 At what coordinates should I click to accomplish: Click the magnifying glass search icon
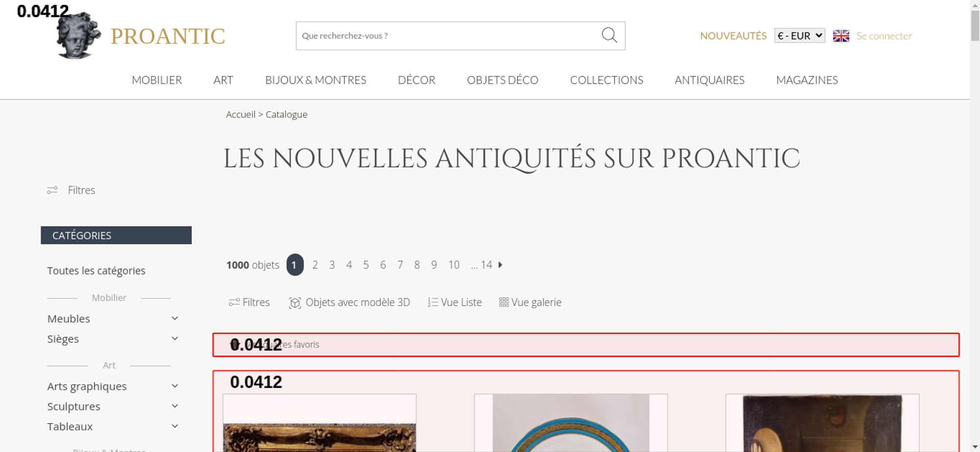(609, 35)
